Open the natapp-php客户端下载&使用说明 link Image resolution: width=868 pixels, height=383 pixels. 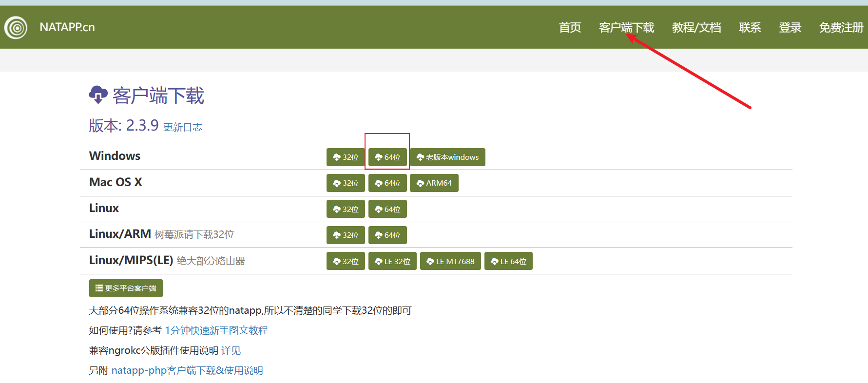(187, 370)
